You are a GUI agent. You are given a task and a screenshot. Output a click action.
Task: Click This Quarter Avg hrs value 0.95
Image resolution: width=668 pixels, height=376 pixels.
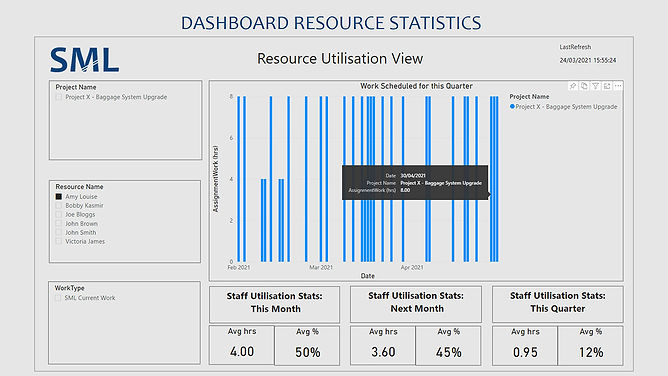[x=525, y=352]
